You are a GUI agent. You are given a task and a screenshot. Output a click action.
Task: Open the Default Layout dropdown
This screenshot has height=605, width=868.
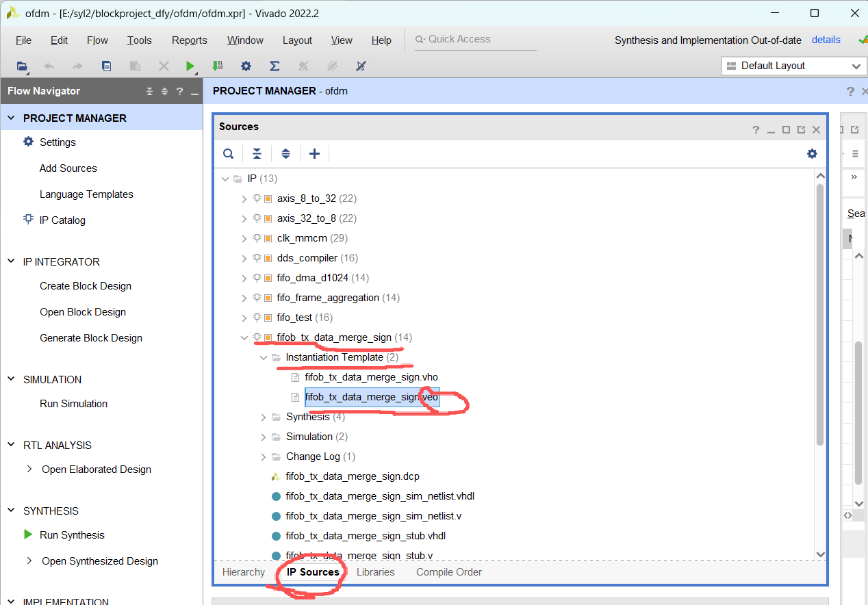point(794,66)
